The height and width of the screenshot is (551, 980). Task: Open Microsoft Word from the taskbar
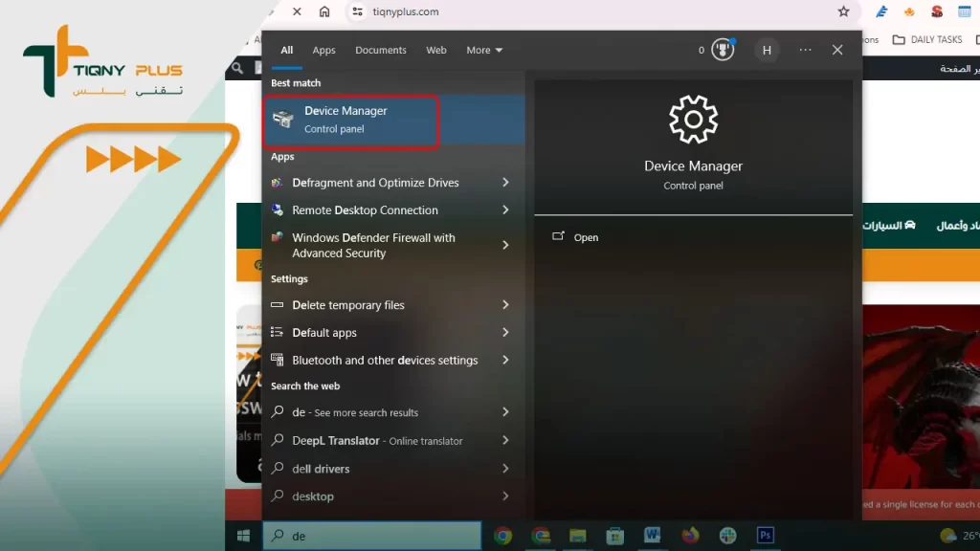653,536
